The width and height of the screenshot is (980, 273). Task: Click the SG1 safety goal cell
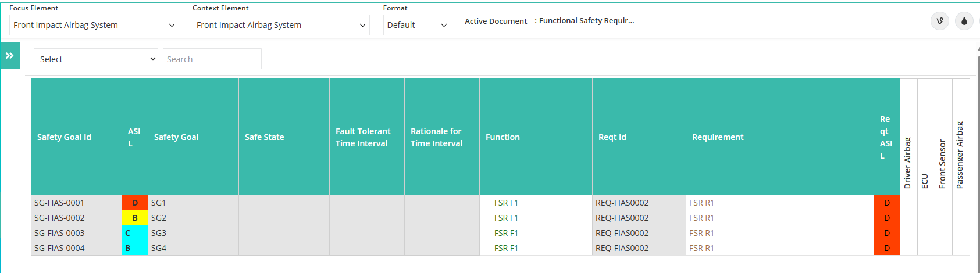[x=193, y=203]
